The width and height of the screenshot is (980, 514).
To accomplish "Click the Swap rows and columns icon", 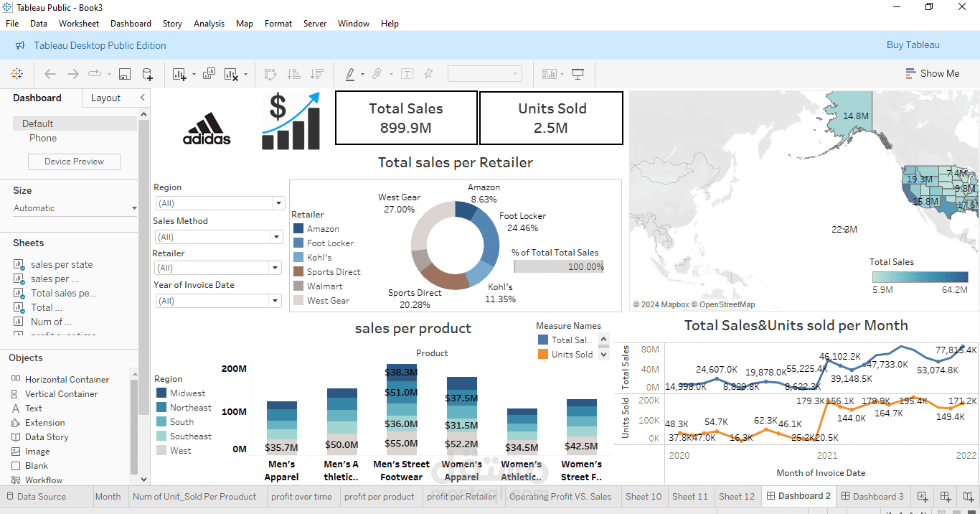I will coord(270,74).
